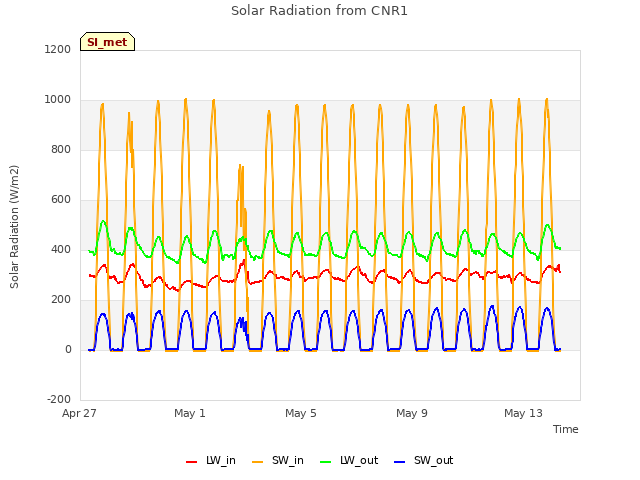Click the 200 y-axis tick label
Viewport: 640px width, 480px height.
click(x=61, y=300)
